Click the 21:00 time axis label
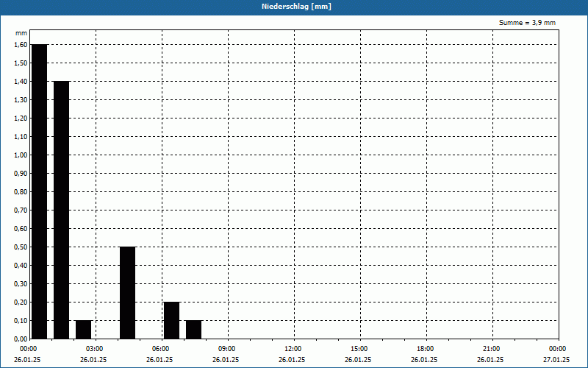The image size is (588, 368). tap(492, 349)
